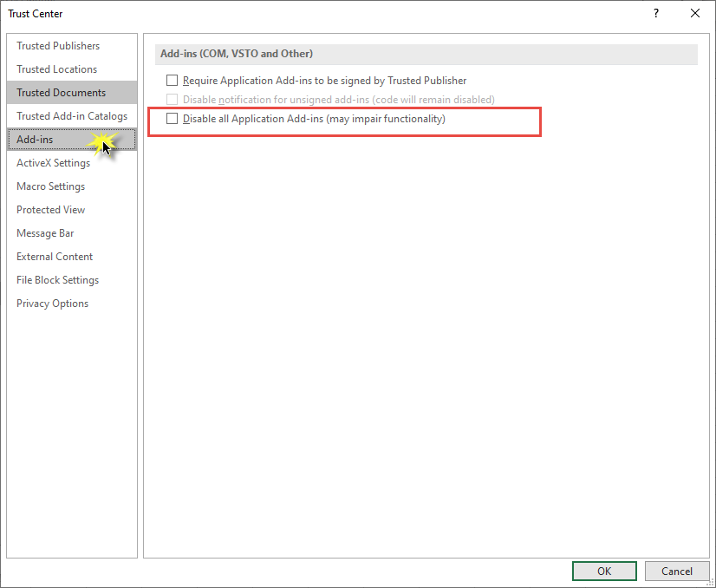Check Disable all Application Add-ins option
Viewport: 716px width, 588px height.
(172, 119)
